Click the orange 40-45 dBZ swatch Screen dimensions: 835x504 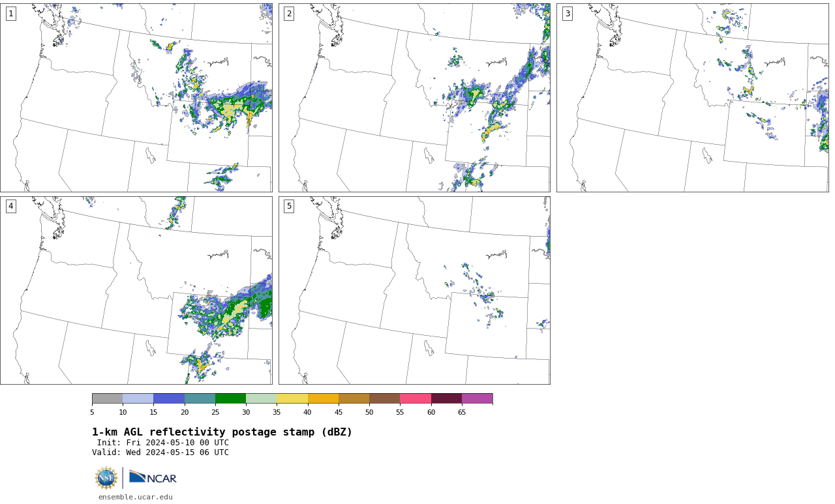click(323, 398)
